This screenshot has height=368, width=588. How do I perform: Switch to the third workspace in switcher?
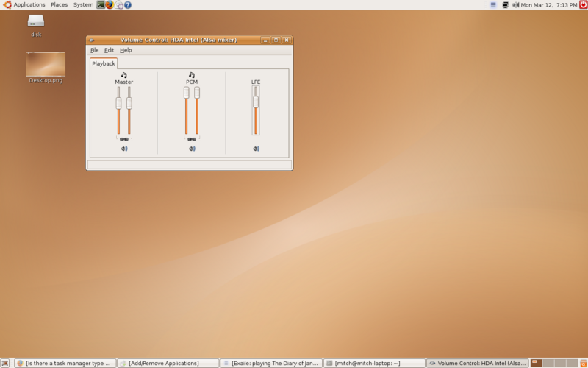560,363
